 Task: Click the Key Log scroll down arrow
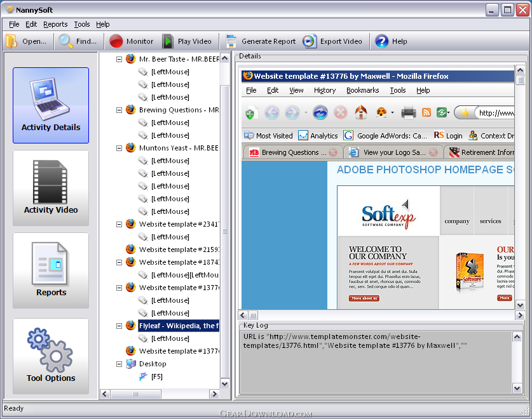[x=517, y=389]
